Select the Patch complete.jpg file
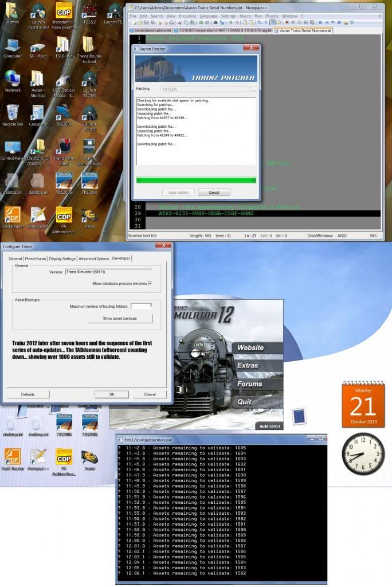392x587 pixels. [x=89, y=152]
